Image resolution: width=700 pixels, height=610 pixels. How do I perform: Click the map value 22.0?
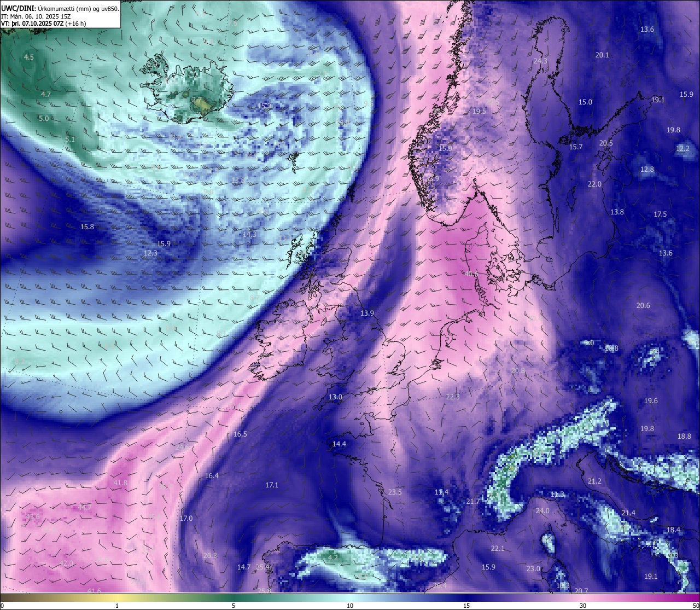594,184
